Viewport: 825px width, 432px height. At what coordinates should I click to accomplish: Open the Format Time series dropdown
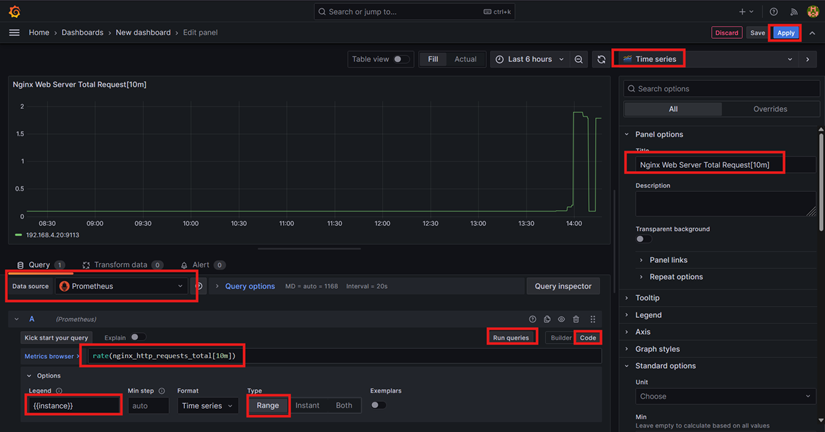pyautogui.click(x=207, y=406)
